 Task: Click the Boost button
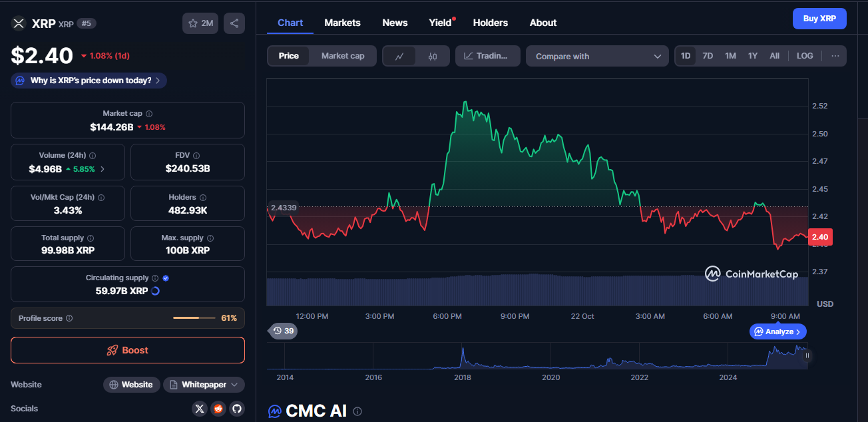(128, 350)
